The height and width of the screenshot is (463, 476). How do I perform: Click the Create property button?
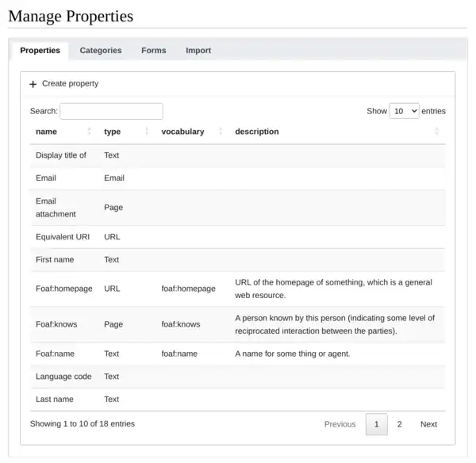click(70, 83)
